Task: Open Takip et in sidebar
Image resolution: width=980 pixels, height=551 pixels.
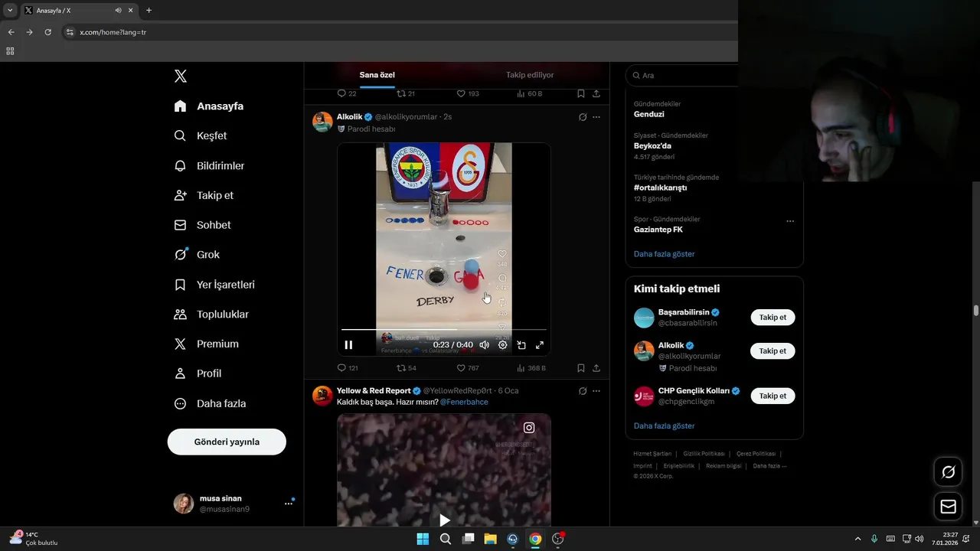Action: click(x=204, y=195)
